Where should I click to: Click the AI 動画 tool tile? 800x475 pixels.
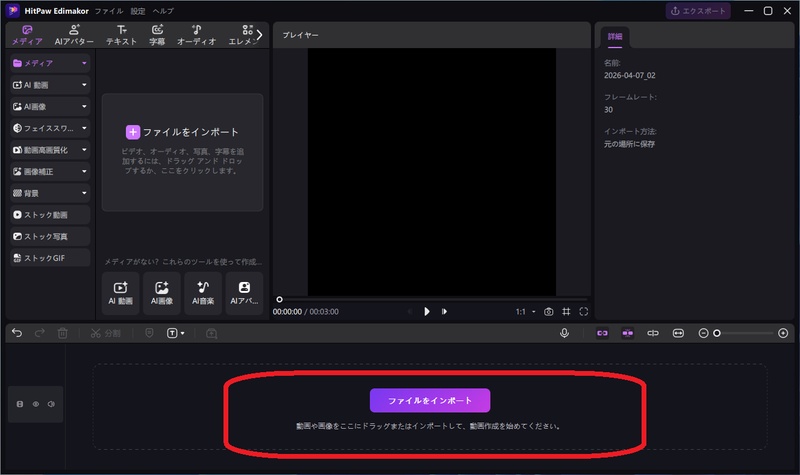tap(120, 293)
